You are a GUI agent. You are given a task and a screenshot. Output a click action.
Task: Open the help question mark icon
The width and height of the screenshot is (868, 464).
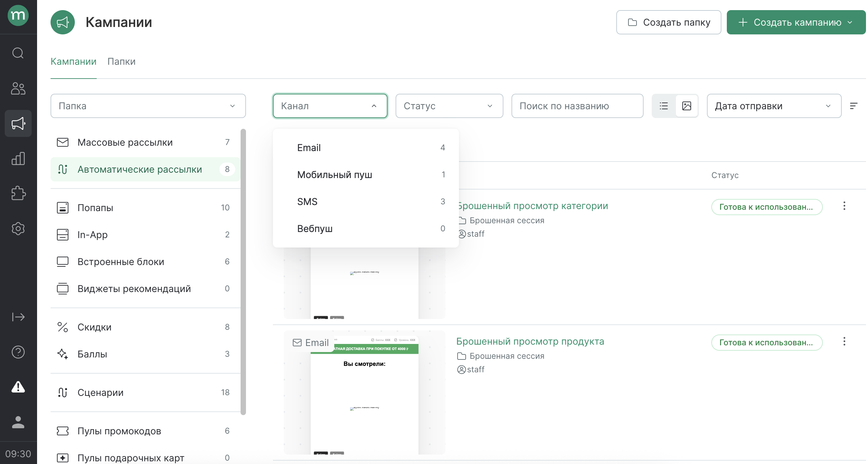[x=18, y=352]
